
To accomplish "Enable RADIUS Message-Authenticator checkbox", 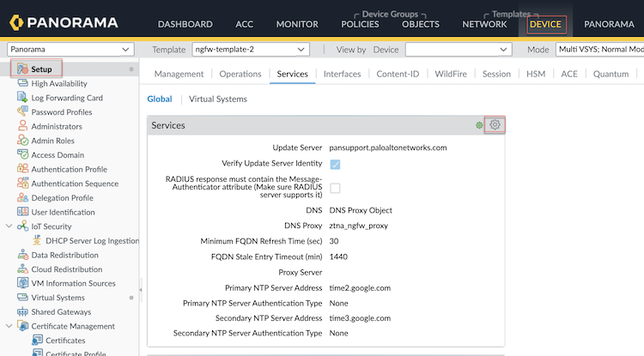I will point(335,188).
